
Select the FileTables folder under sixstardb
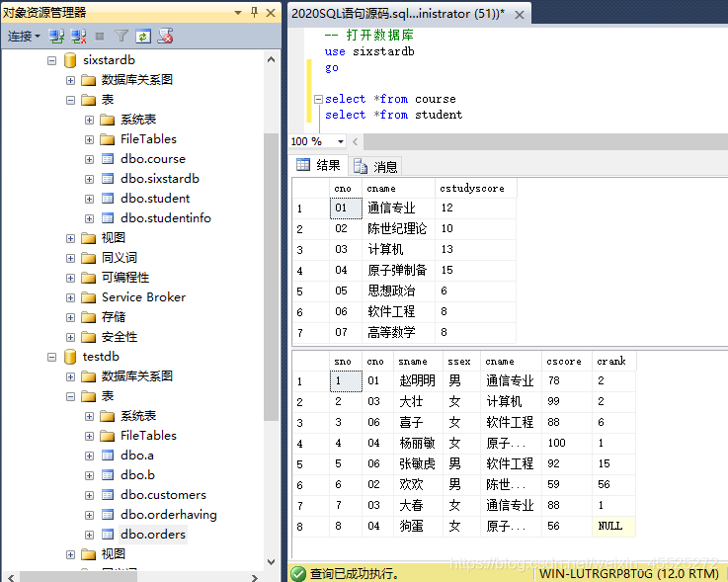click(x=148, y=139)
